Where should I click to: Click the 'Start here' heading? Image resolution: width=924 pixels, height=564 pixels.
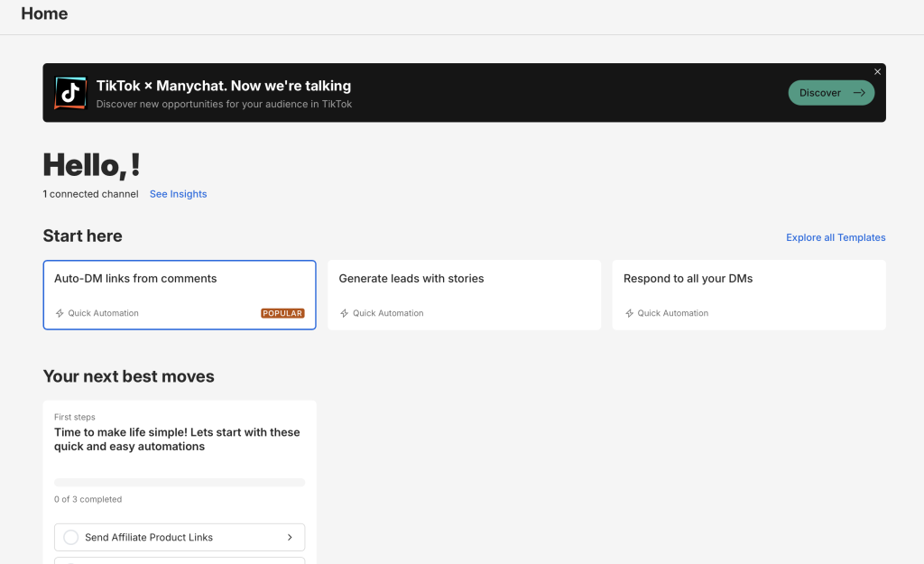coord(82,236)
